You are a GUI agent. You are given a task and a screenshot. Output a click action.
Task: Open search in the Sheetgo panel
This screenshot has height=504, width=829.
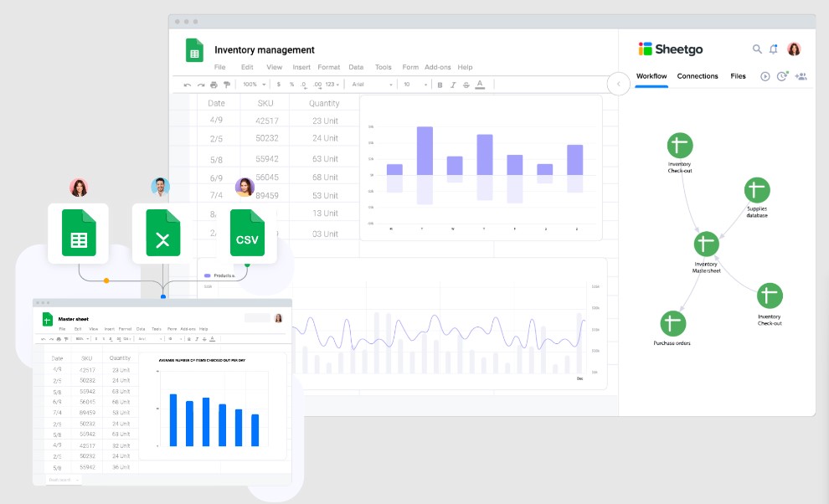point(757,49)
